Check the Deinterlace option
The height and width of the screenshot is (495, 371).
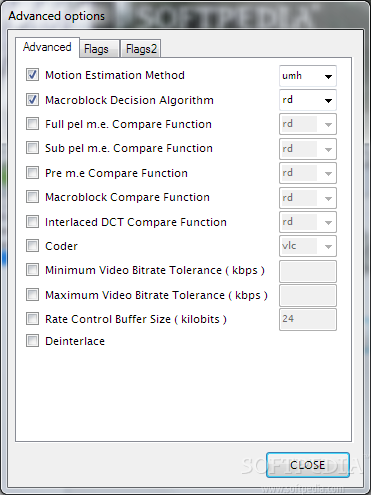(32, 341)
